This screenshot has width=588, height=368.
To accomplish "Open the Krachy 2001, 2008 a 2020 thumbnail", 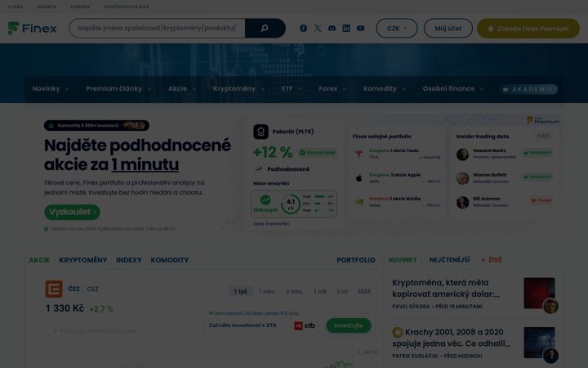I will point(539,343).
